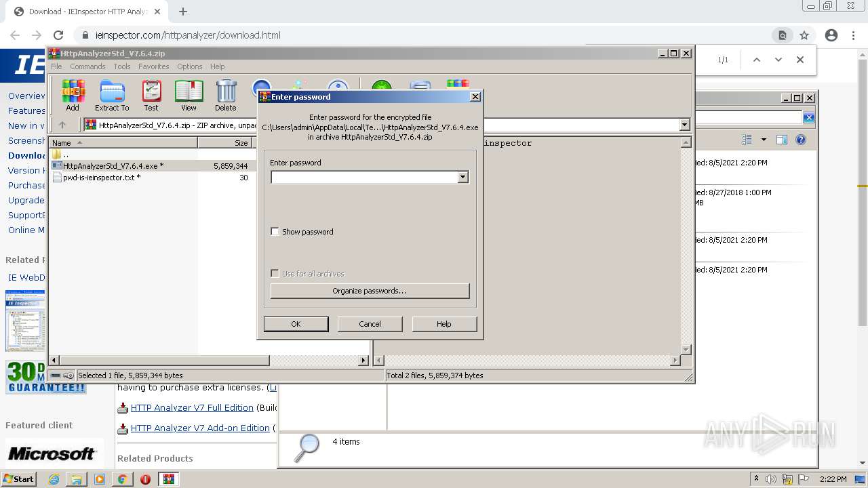Open the Chrome profile avatar
Viewport: 868px width, 488px height.
coord(831,35)
